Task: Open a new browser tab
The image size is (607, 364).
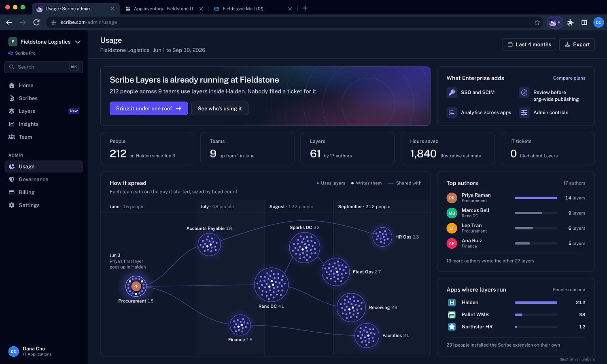Action: (305, 8)
